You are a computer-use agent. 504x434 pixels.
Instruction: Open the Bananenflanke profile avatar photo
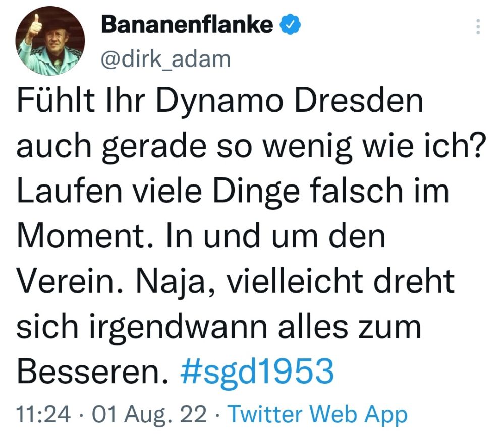[x=50, y=41]
